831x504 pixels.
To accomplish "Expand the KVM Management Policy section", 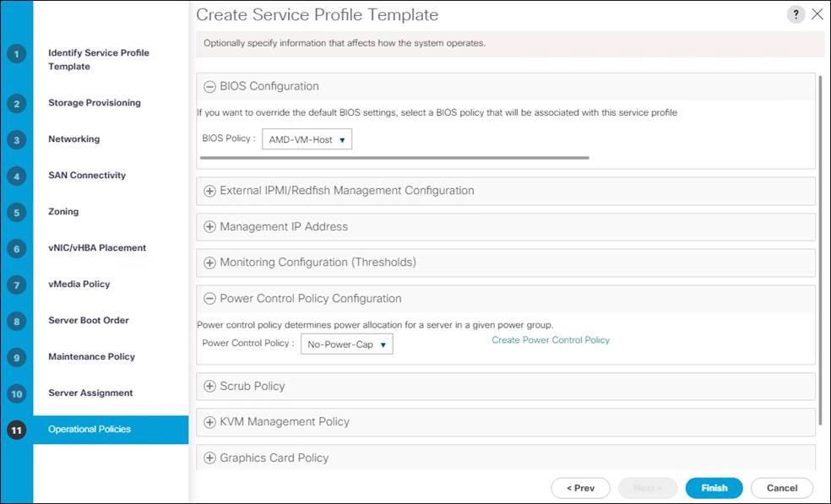I will tap(210, 422).
